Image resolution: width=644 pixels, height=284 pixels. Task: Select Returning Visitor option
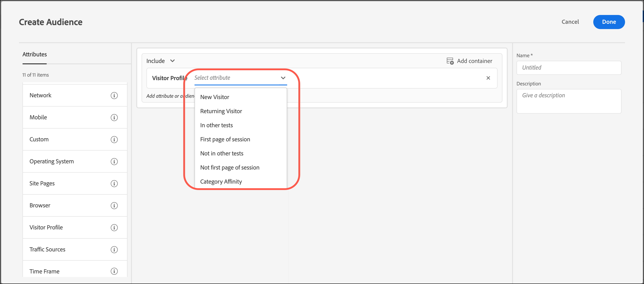[x=221, y=111]
